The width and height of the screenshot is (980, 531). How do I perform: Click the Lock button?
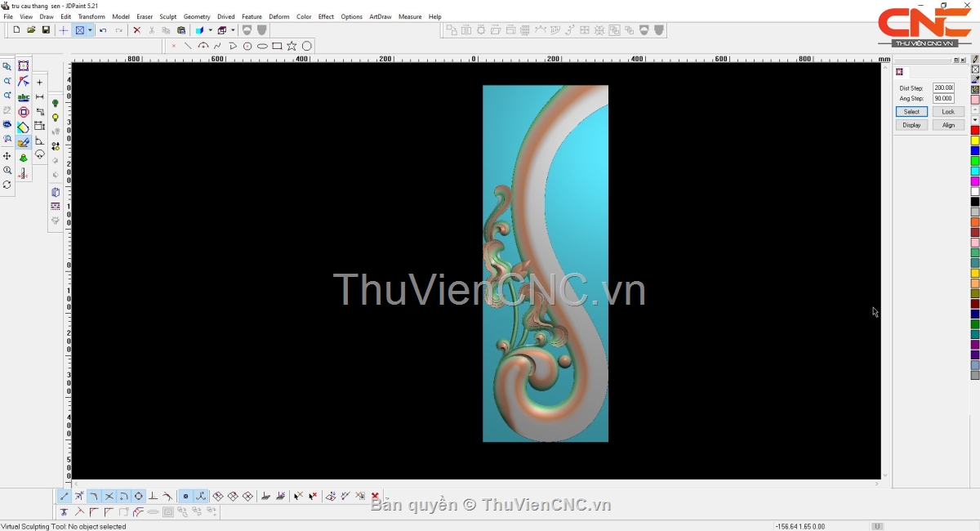point(948,112)
